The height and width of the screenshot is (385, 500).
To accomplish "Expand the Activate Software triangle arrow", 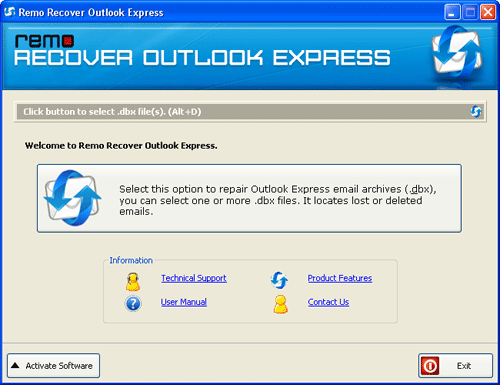I will [15, 366].
